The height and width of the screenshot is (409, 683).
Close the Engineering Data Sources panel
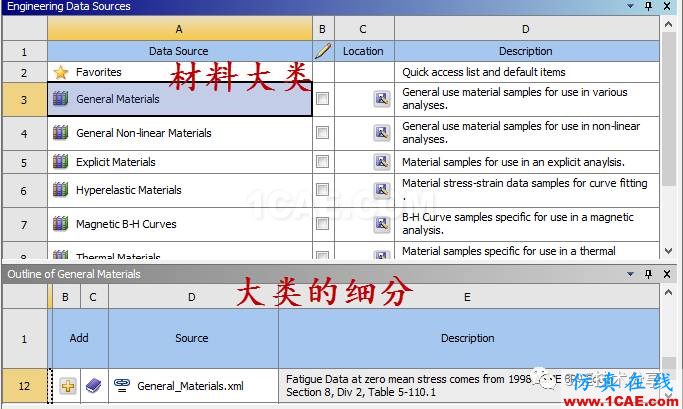pyautogui.click(x=667, y=6)
